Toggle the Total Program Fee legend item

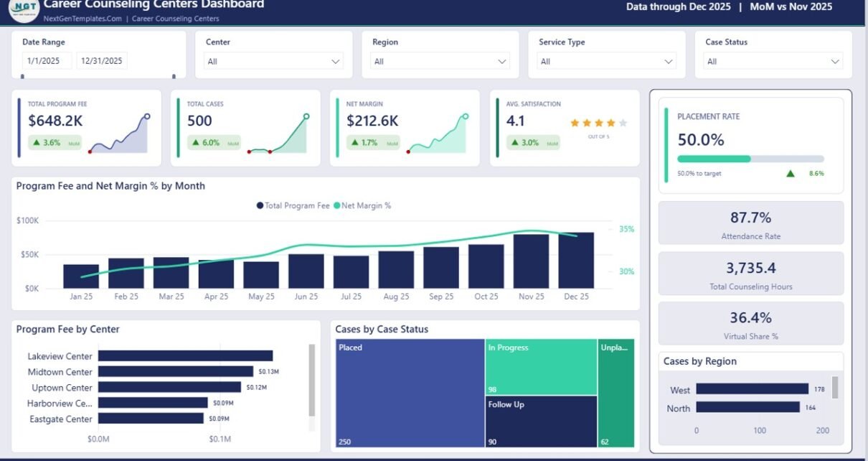click(293, 205)
